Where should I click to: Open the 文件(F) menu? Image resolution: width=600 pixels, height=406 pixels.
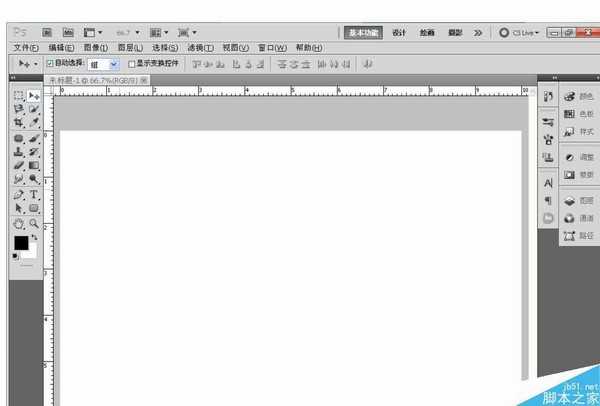click(x=26, y=47)
